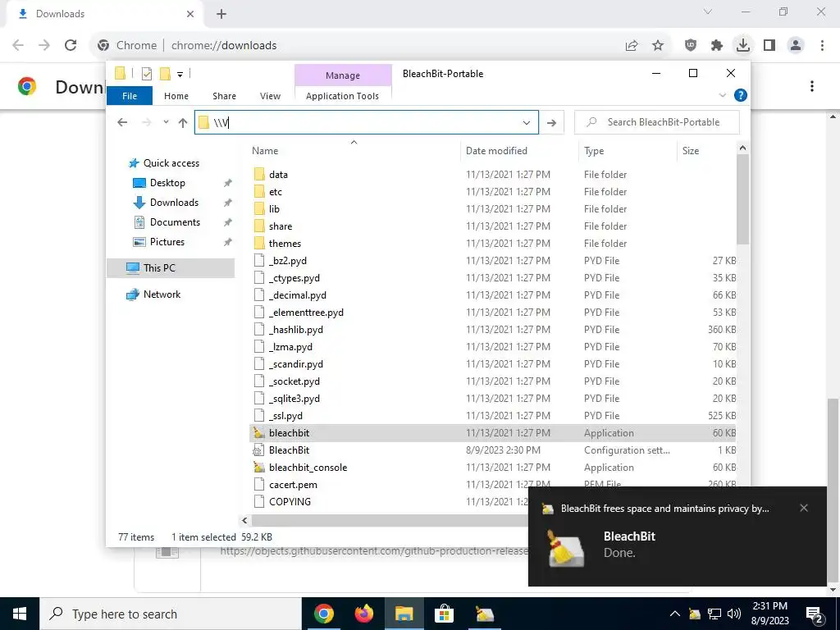This screenshot has height=630, width=840.
Task: Open the Chrome extensions puzzle icon
Action: pos(717,46)
